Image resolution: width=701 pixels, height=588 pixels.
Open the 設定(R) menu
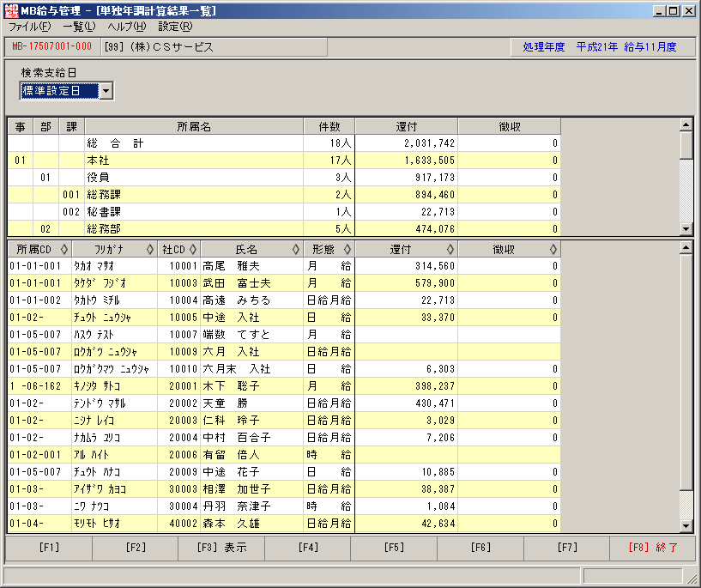(x=175, y=27)
